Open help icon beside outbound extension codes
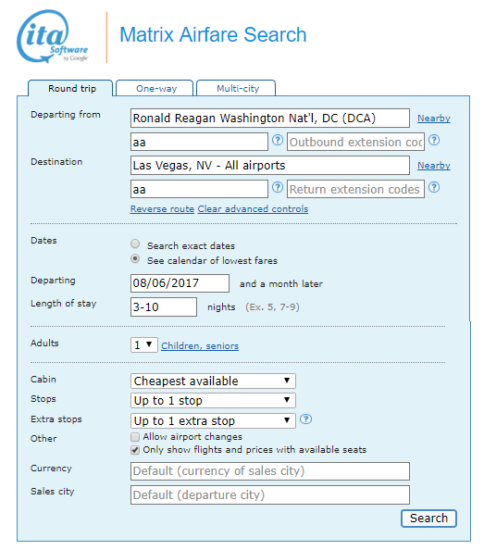This screenshot has height=550, width=484. point(434,140)
